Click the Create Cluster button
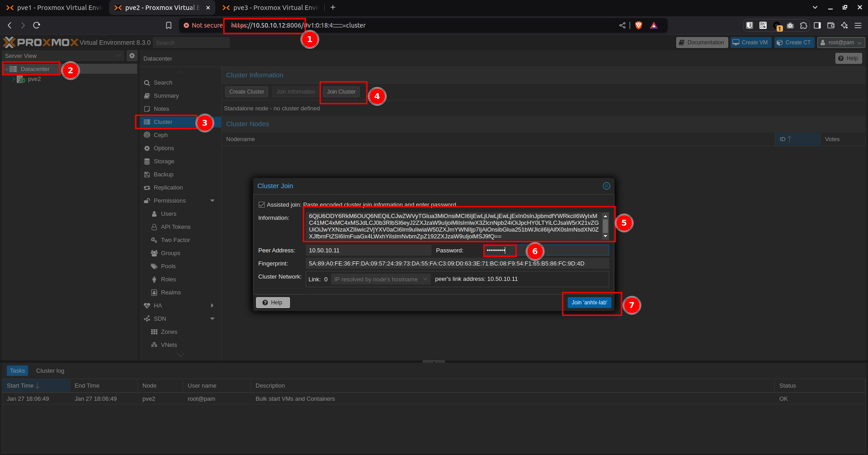868x455 pixels. click(247, 92)
